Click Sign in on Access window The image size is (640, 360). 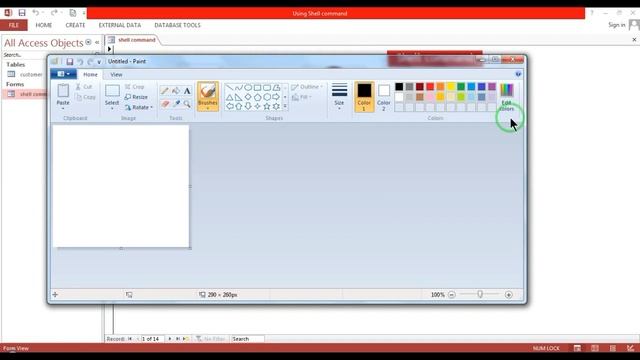[x=616, y=25]
